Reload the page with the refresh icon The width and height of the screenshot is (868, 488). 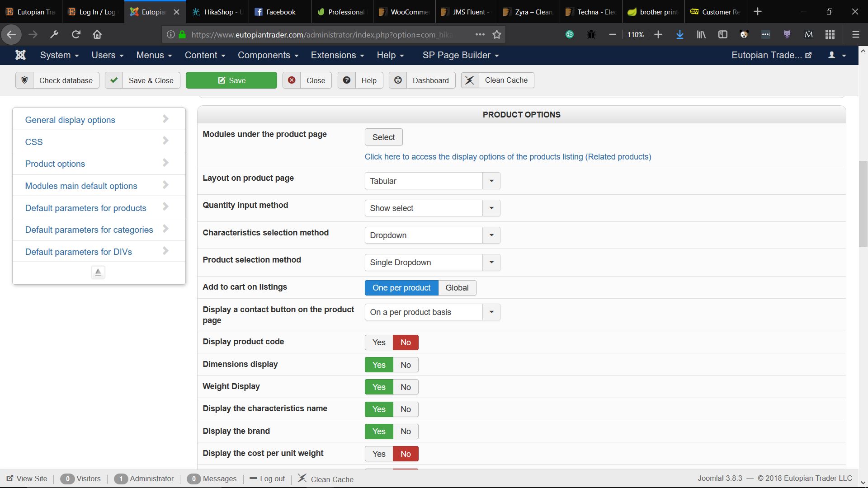point(76,34)
